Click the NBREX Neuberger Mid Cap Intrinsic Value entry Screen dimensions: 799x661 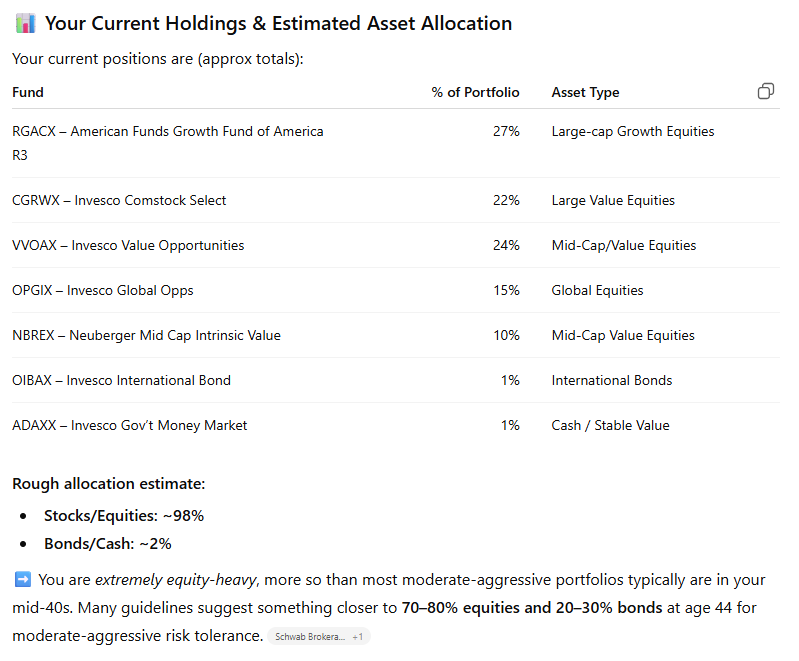coord(146,335)
